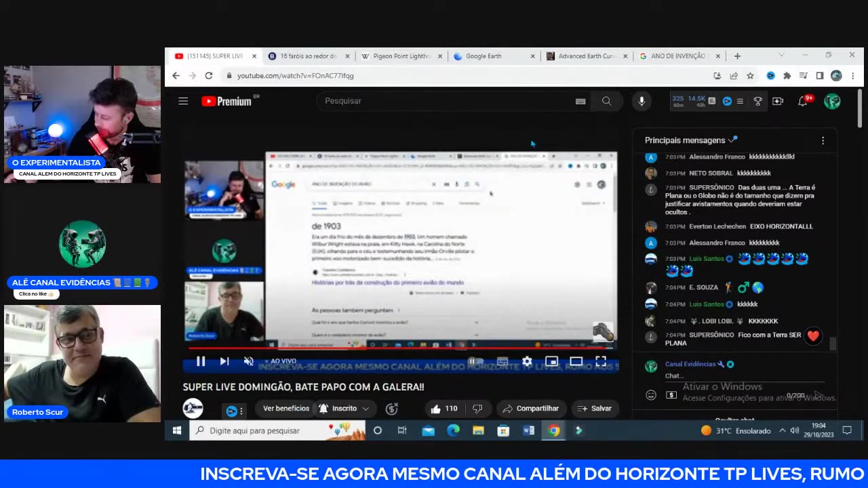Pause the live video
The width and height of the screenshot is (868, 488).
point(201,361)
